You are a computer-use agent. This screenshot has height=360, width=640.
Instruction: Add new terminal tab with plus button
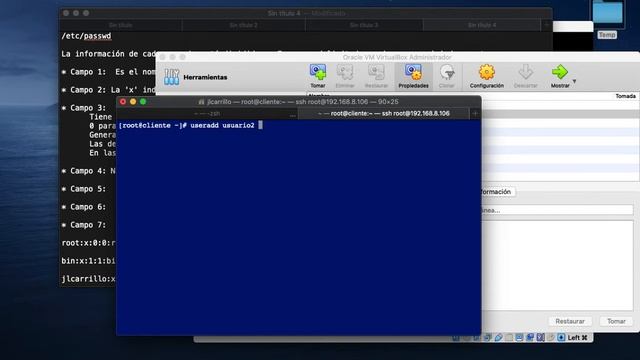click(x=475, y=113)
